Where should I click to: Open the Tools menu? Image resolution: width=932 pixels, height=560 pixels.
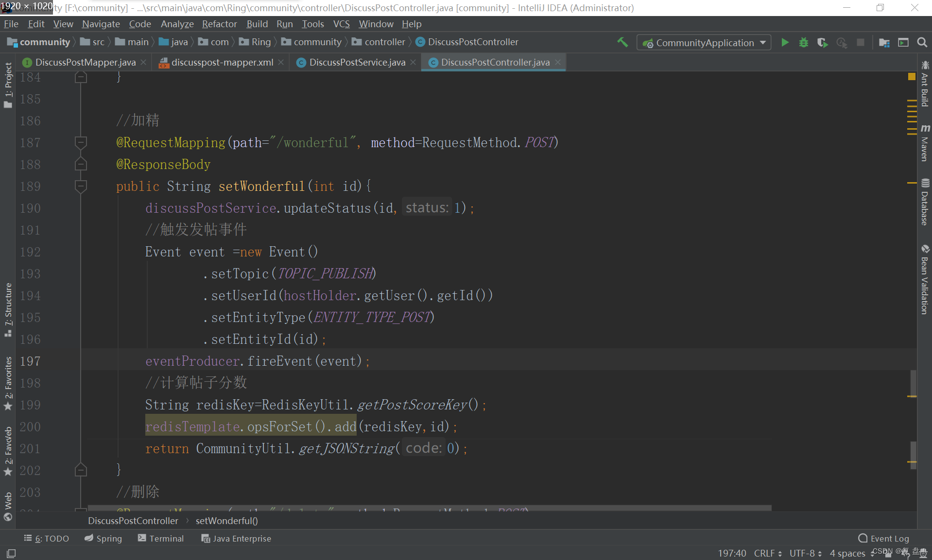click(x=312, y=24)
